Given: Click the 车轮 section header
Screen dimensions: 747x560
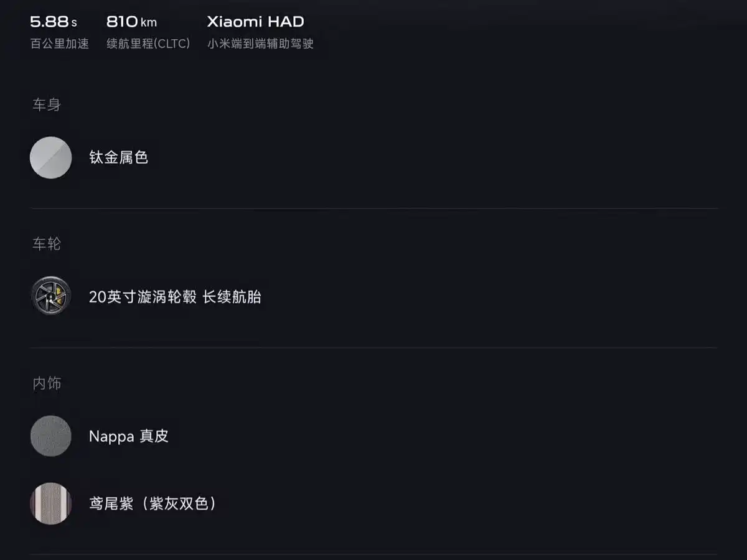Looking at the screenshot, I should tap(47, 244).
